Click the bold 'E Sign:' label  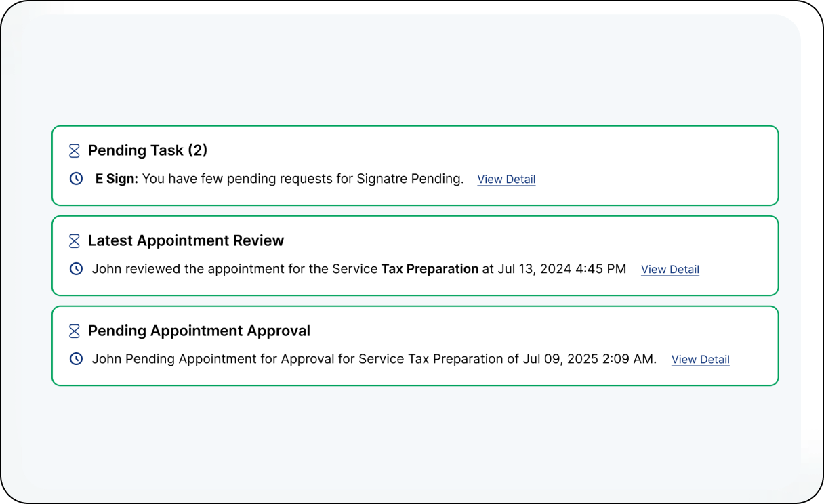117,179
